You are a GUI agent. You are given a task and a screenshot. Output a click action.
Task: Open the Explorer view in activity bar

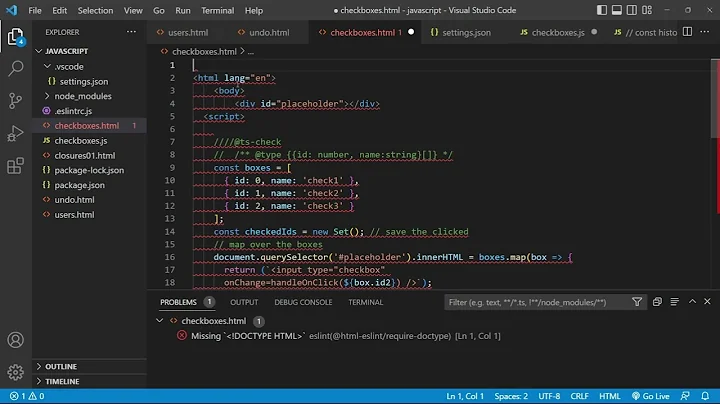(16, 37)
